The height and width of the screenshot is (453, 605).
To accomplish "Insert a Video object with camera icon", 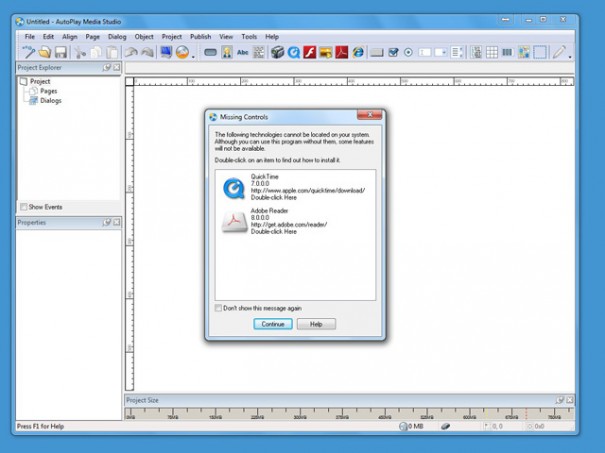I will [277, 52].
